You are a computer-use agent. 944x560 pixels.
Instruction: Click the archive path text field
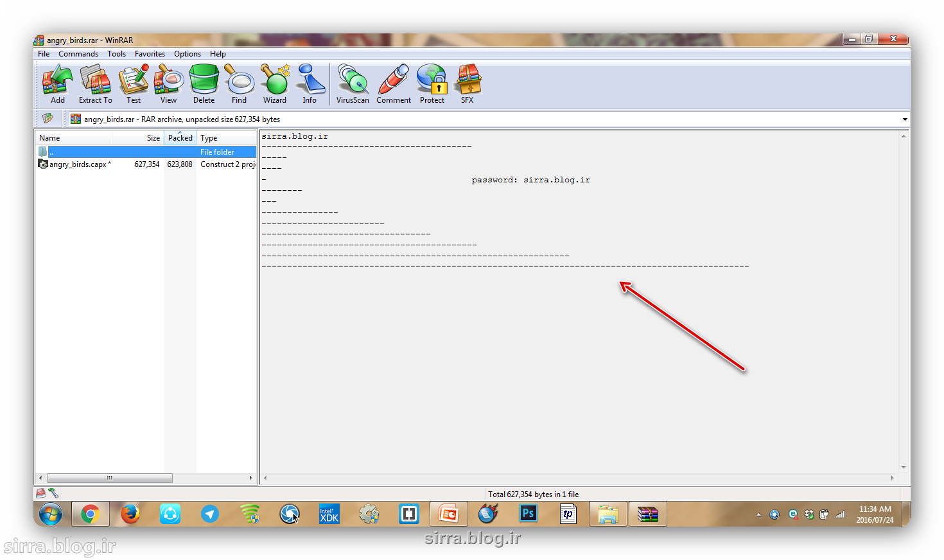tap(485, 119)
